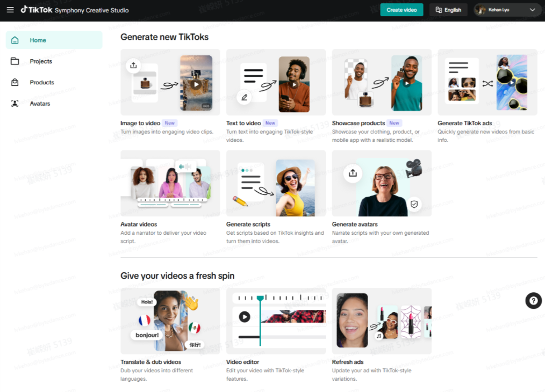
Task: Click the Avatars icon in sidebar
Action: coord(15,104)
